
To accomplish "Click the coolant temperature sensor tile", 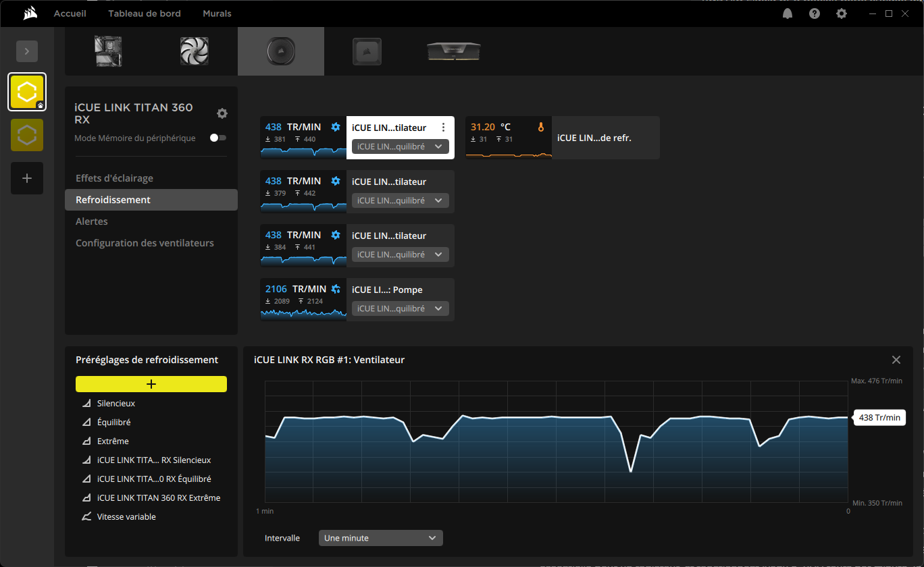I will [562, 138].
